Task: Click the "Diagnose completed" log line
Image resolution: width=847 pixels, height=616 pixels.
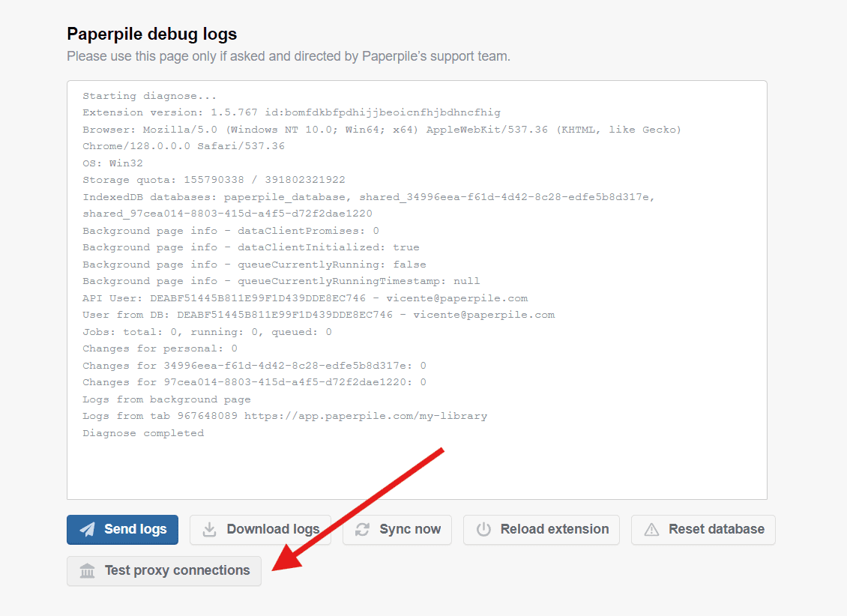Action: (x=143, y=433)
